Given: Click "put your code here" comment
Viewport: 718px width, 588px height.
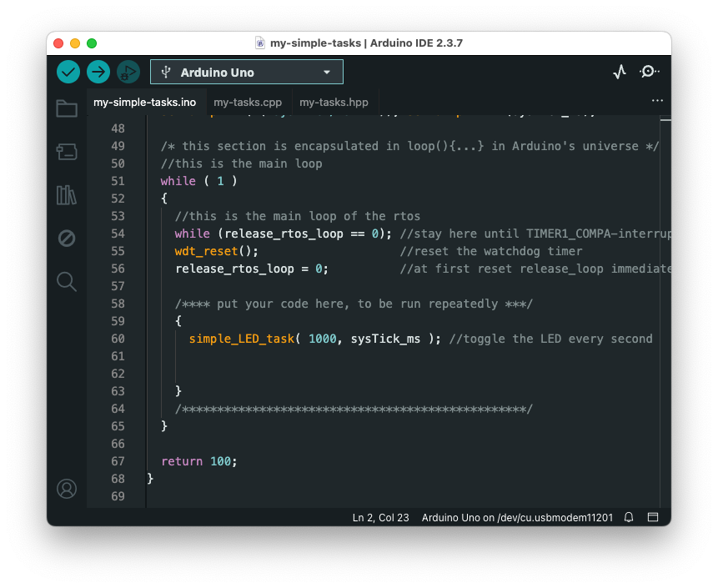Looking at the screenshot, I should pos(354,304).
